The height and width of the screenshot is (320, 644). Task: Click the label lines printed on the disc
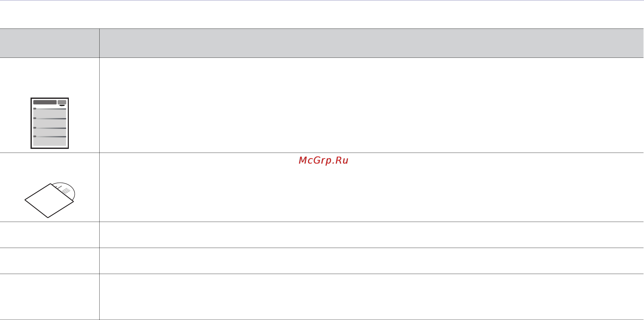[66, 191]
